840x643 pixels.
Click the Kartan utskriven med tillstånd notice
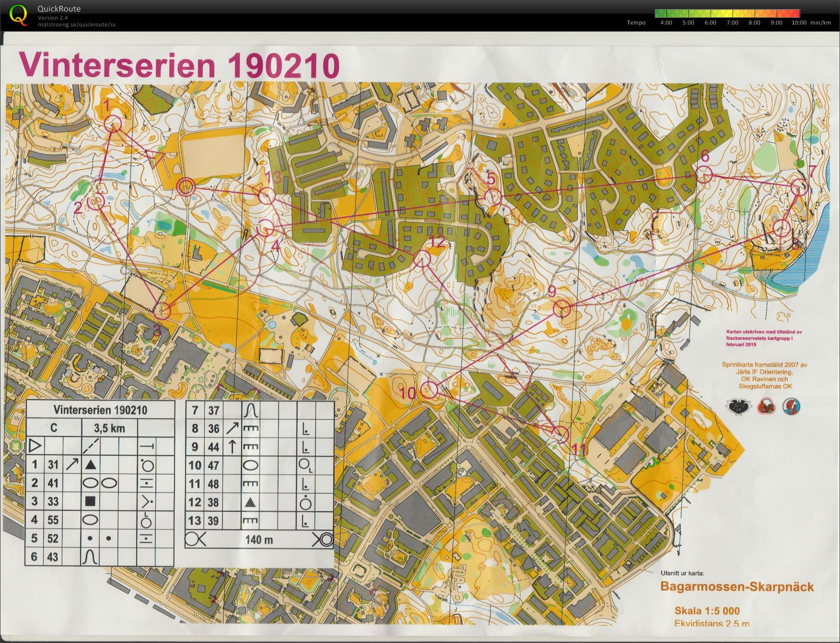coord(763,338)
